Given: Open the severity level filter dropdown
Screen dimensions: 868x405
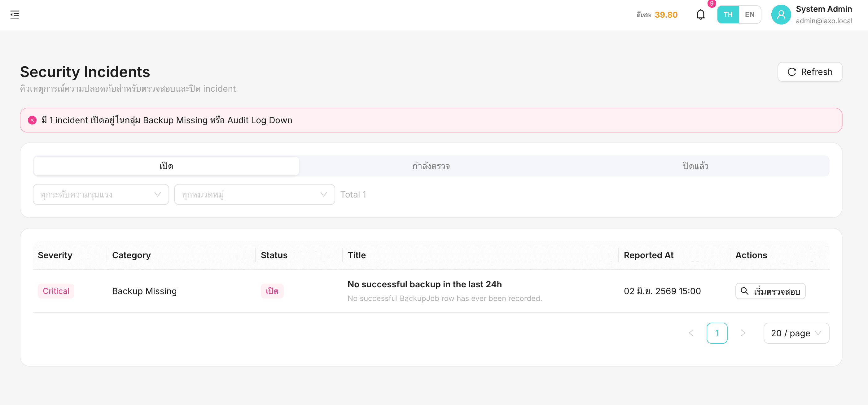Looking at the screenshot, I should tap(101, 194).
